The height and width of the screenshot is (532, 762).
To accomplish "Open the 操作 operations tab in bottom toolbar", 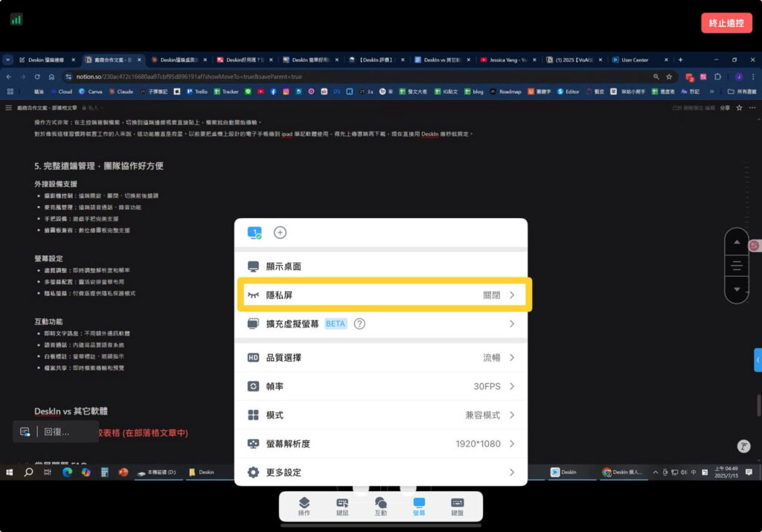I will [304, 506].
